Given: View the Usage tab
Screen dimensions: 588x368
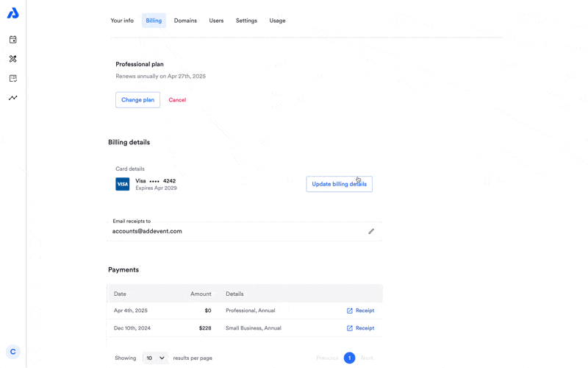Looking at the screenshot, I should 277,21.
